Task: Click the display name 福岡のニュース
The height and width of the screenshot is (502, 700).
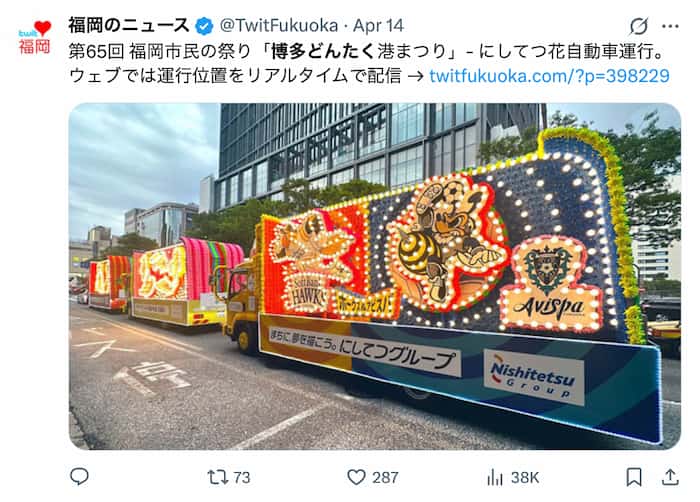Action: [129, 25]
